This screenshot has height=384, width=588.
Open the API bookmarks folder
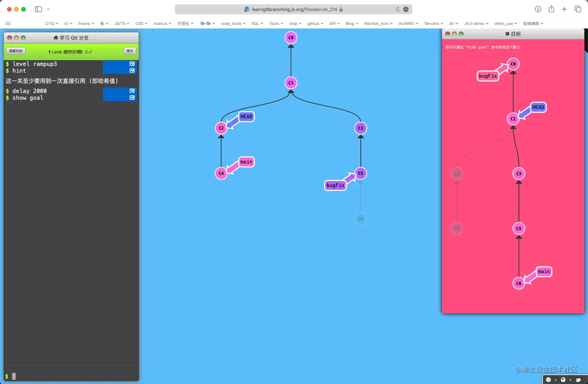coord(334,24)
